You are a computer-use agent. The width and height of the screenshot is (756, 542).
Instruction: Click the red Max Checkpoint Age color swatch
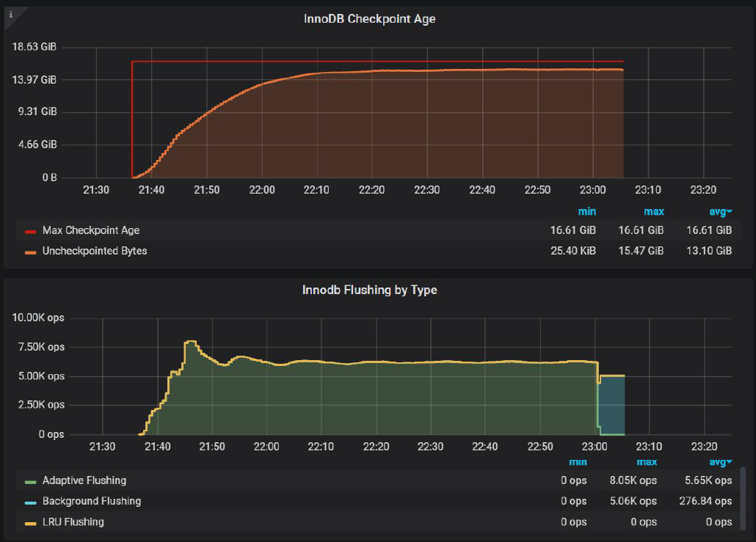click(x=30, y=231)
